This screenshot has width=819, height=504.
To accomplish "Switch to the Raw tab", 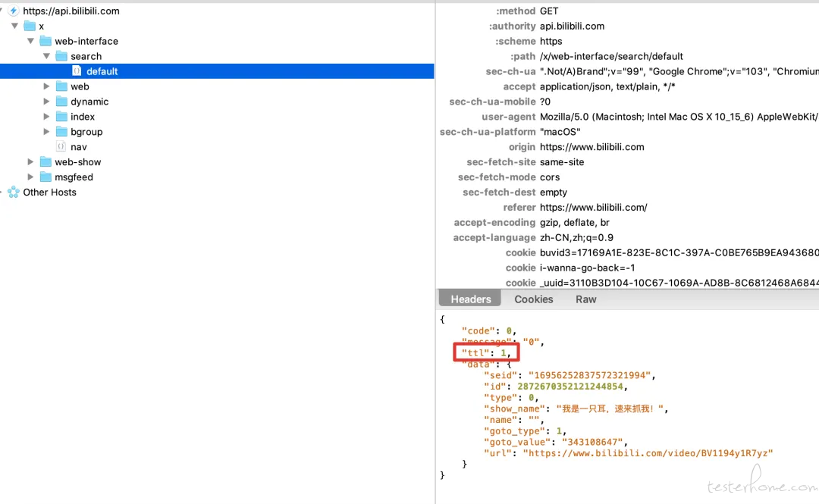I will (x=585, y=299).
